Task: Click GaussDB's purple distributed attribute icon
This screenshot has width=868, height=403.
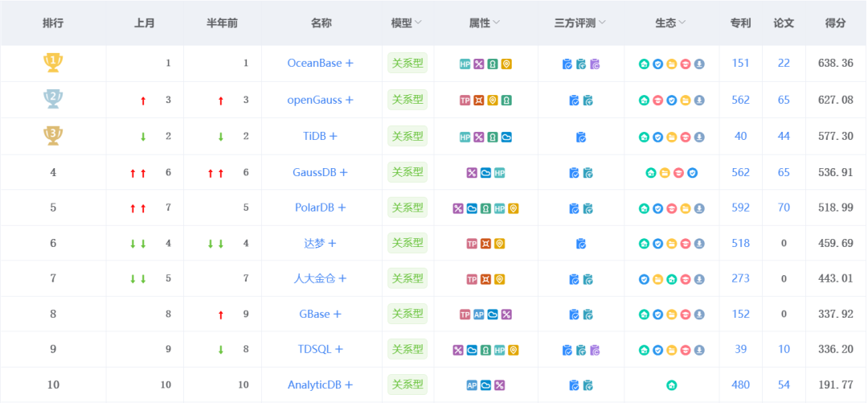Action: coord(472,173)
